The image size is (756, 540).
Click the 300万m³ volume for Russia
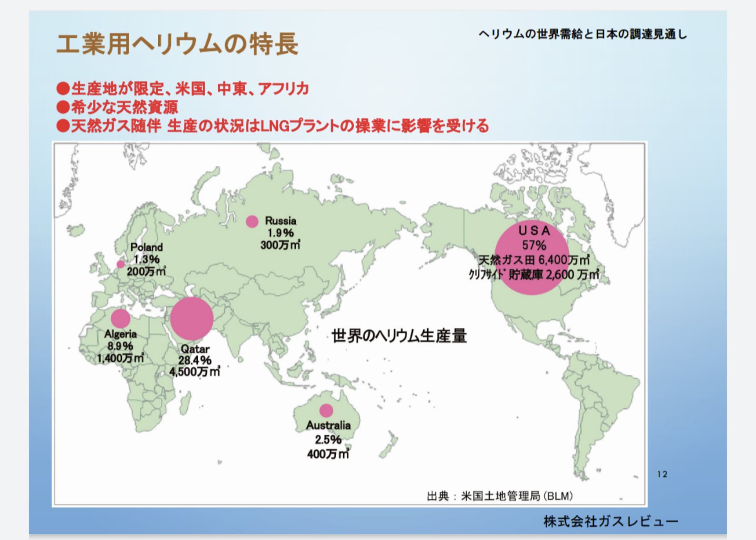(x=281, y=245)
